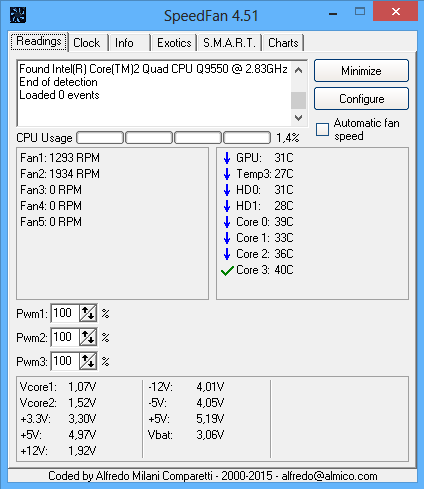The width and height of the screenshot is (424, 489).
Task: Click the Pwm3 spinner arrows
Action: (x=88, y=361)
